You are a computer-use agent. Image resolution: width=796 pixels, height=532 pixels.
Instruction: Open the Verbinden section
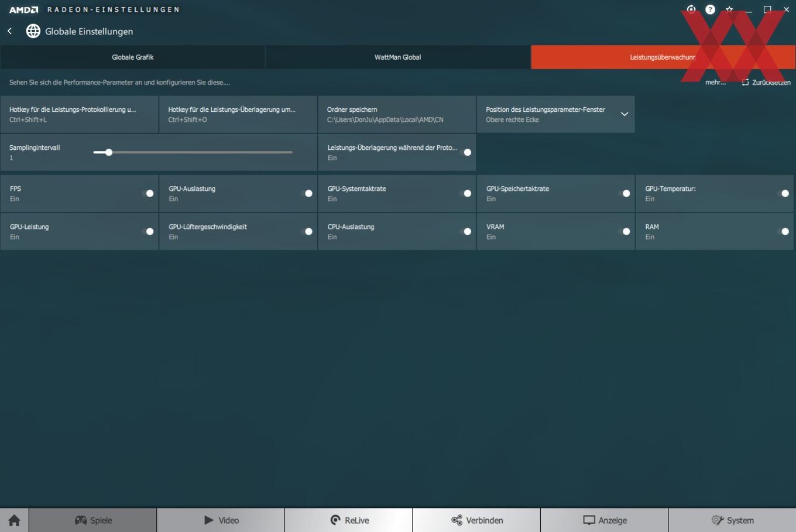(x=476, y=520)
